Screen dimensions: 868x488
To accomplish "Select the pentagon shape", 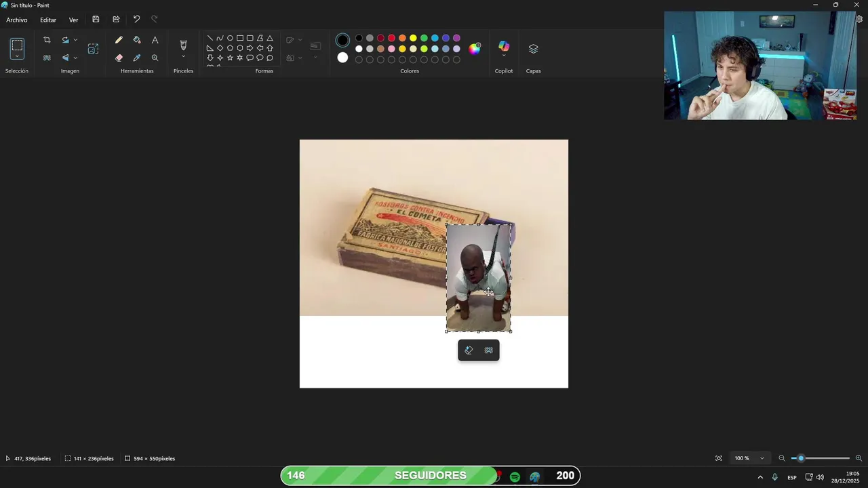I will click(230, 48).
